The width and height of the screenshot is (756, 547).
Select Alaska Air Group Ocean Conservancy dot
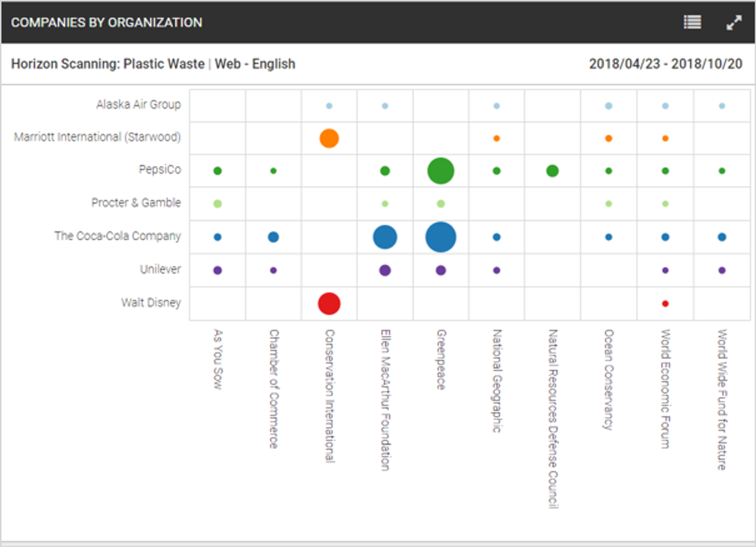click(x=608, y=106)
